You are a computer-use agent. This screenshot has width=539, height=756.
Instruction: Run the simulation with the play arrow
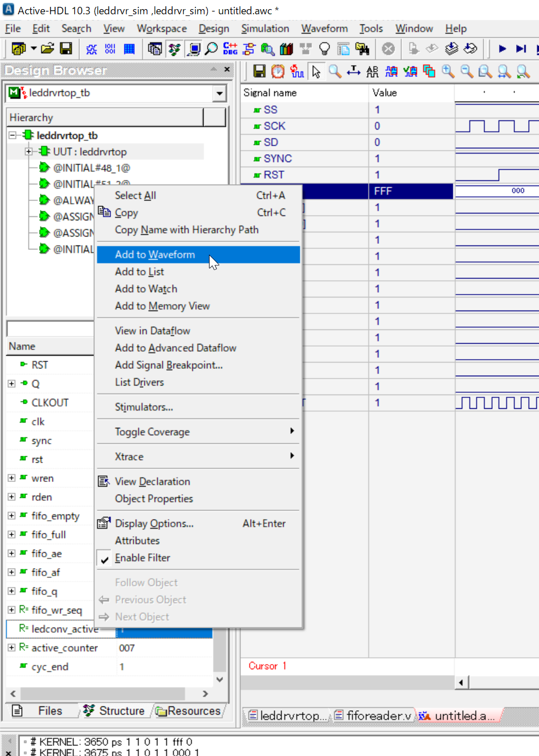(x=502, y=49)
